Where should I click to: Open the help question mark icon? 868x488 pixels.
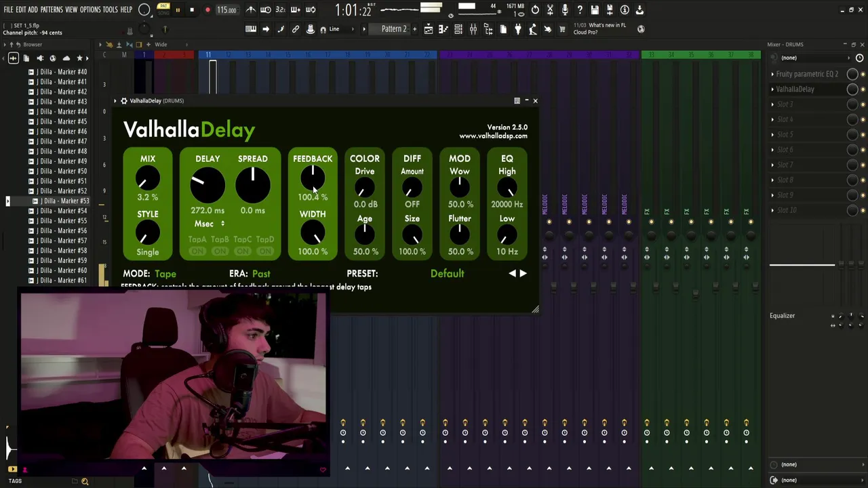(580, 10)
